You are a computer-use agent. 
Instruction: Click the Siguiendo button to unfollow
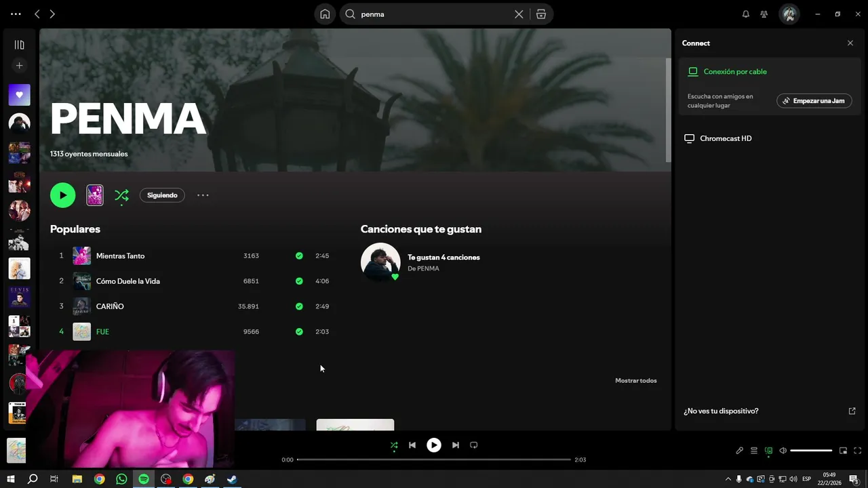(x=162, y=195)
